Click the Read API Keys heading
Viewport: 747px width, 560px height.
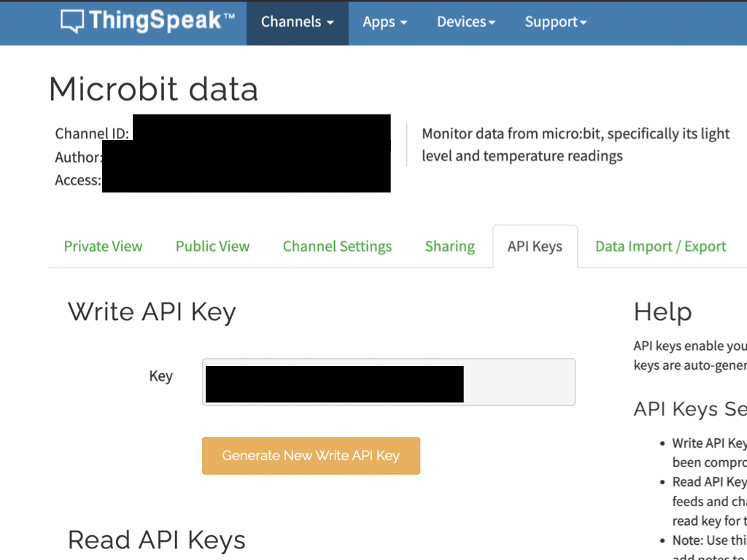[157, 540]
